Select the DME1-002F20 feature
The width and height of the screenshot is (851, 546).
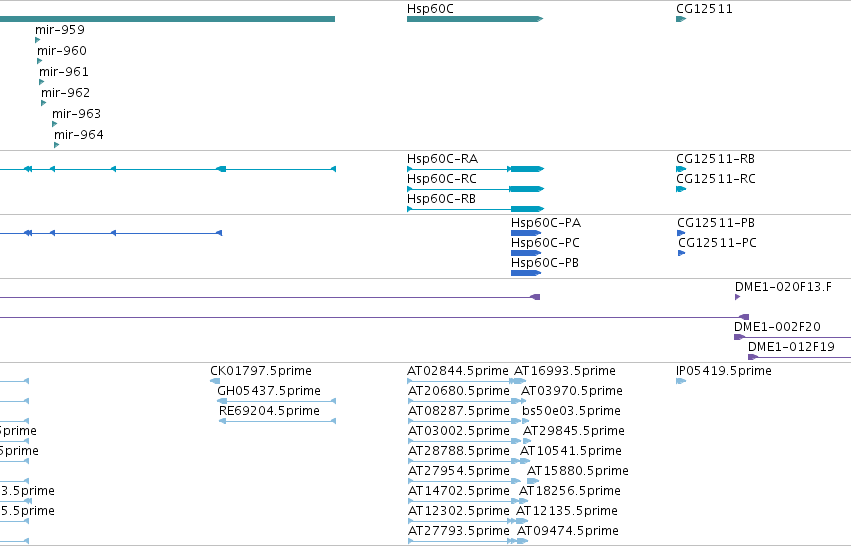tap(792, 337)
